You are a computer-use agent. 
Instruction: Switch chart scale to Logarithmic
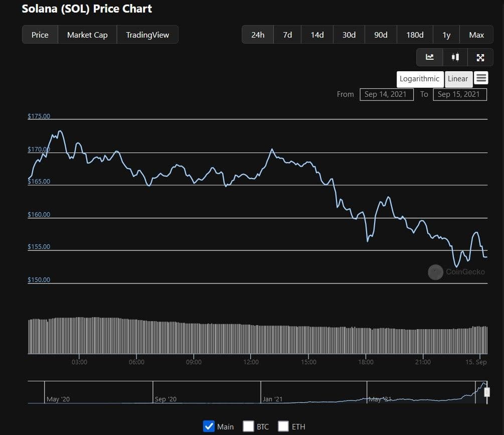419,79
